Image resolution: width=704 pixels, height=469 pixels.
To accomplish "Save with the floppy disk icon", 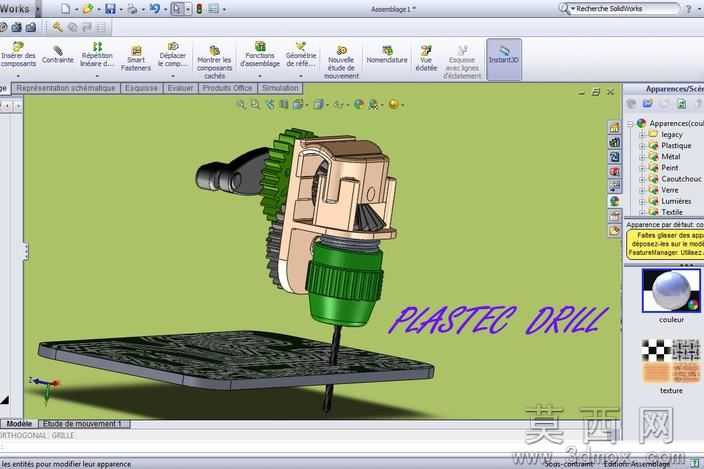I will point(110,9).
